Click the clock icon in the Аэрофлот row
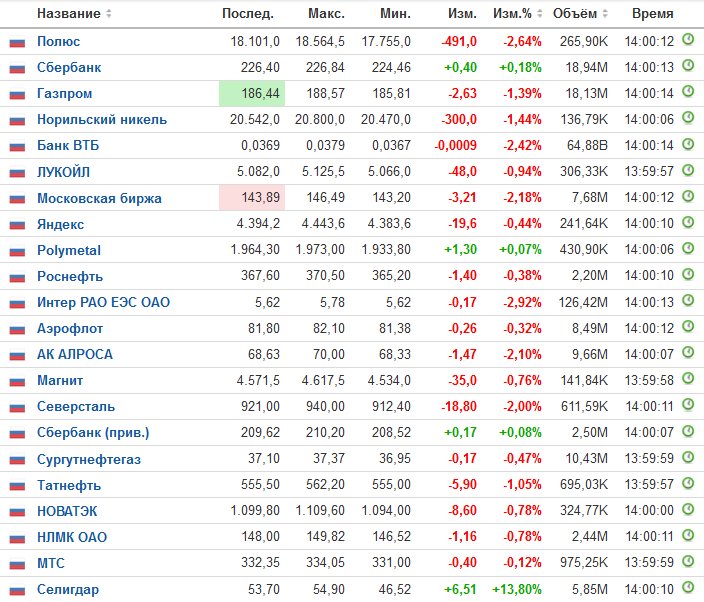Screen dimensions: 704x602 click(688, 326)
